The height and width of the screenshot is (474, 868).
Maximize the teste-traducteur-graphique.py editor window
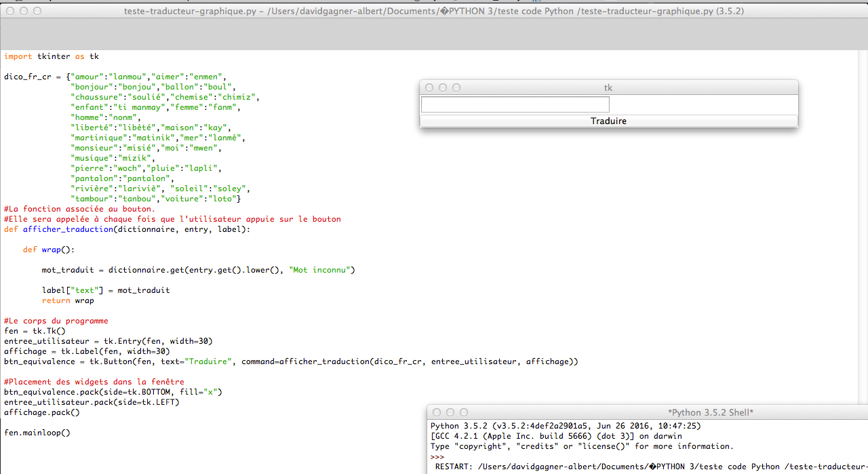click(37, 11)
